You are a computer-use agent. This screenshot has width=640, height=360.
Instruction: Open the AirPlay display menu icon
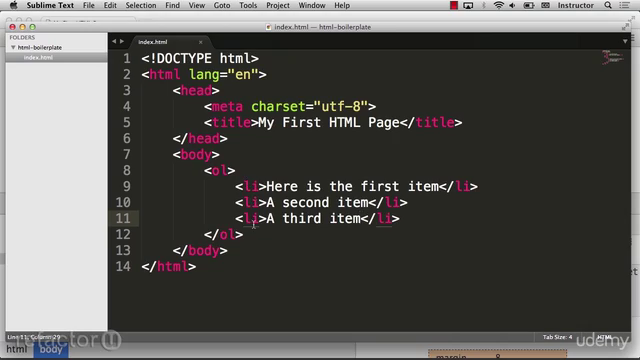click(x=468, y=5)
